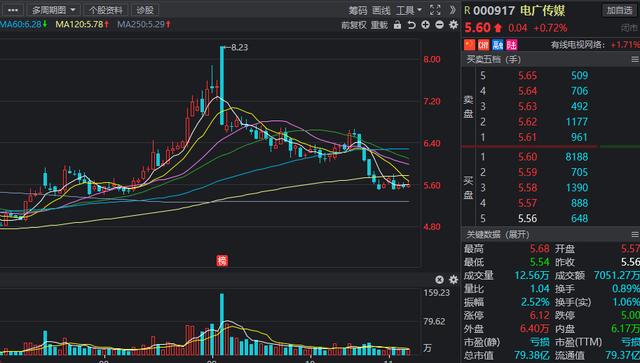Click the tall cyan candlestick at 8.23
Screen dimensions: 640x363
pos(222,85)
